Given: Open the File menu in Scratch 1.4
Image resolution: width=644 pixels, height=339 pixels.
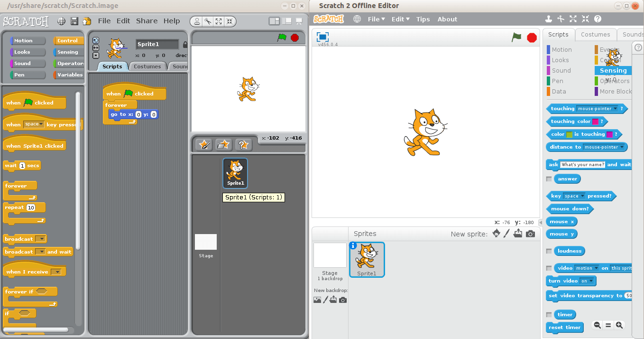Looking at the screenshot, I should pyautogui.click(x=104, y=21).
